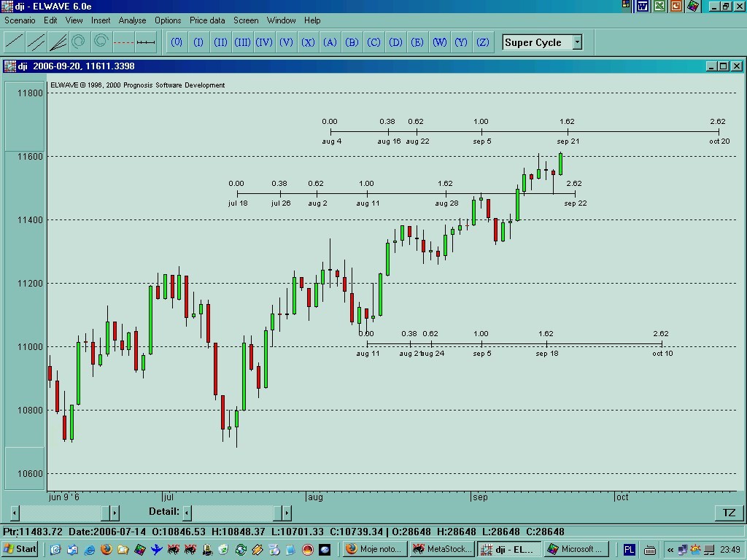
Task: Click the Windows Start button
Action: tap(20, 549)
